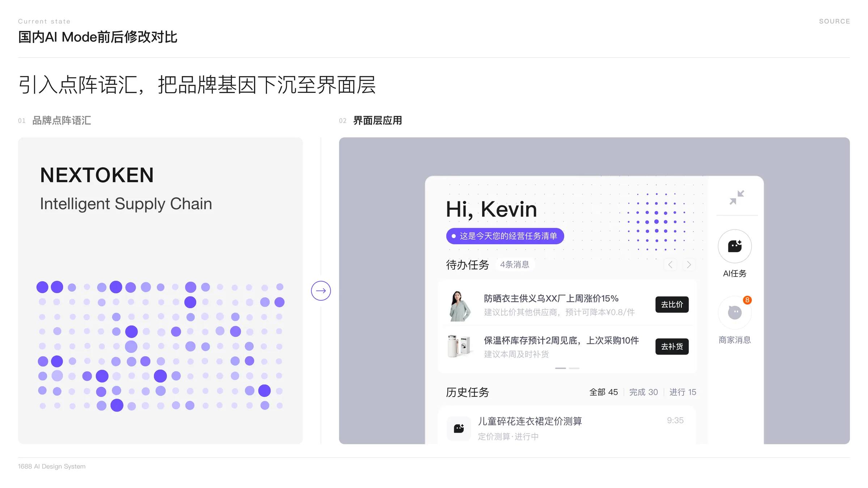
Task: Click the sun-protection jacket product thumbnail
Action: coord(460,306)
